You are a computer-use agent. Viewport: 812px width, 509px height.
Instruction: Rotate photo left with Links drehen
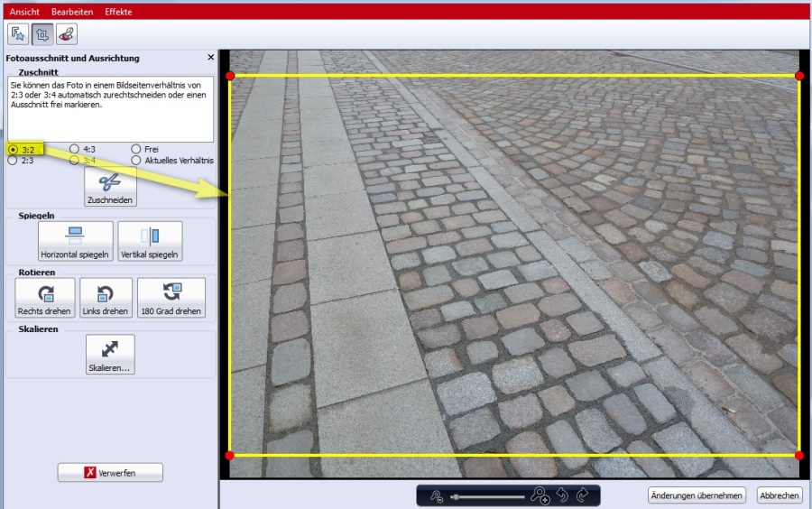[106, 298]
